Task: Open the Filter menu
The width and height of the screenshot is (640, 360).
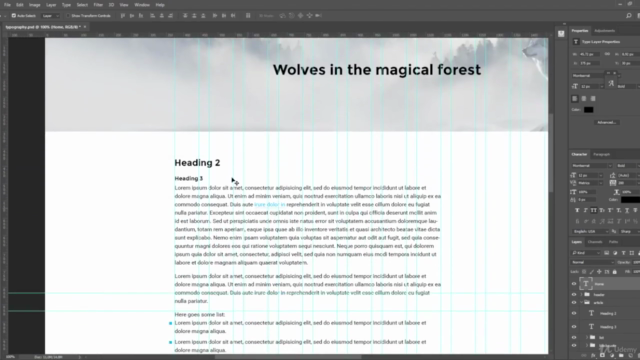Action: pos(98,5)
